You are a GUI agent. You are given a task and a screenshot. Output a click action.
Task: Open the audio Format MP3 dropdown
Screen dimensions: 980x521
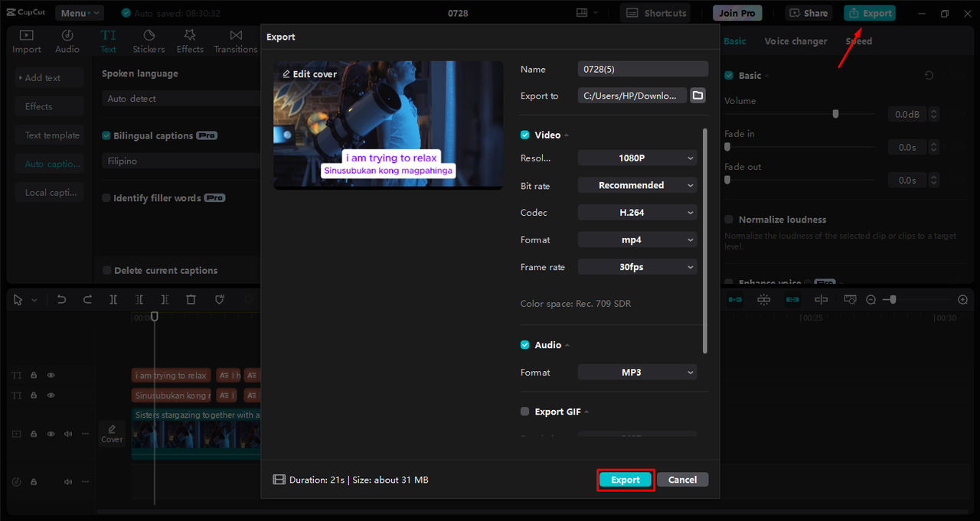637,373
